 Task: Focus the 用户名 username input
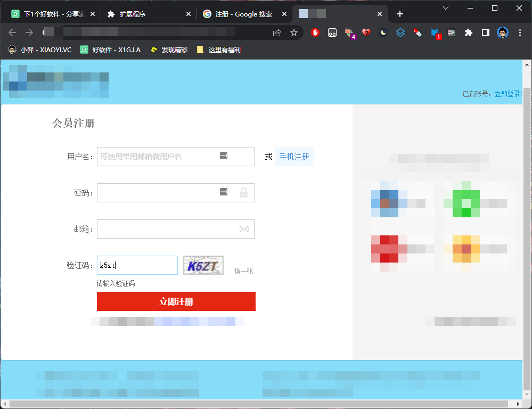click(x=176, y=157)
